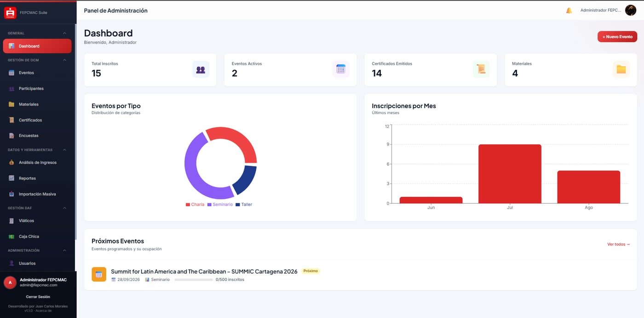This screenshot has width=644, height=318.
Task: Collapse the GESTIÓN DAF section
Action: [64, 208]
